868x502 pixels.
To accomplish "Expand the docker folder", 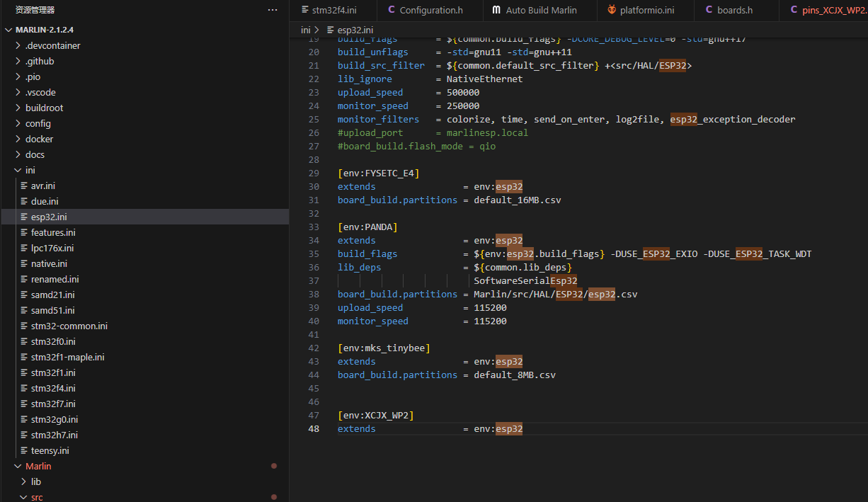I will [x=144, y=139].
